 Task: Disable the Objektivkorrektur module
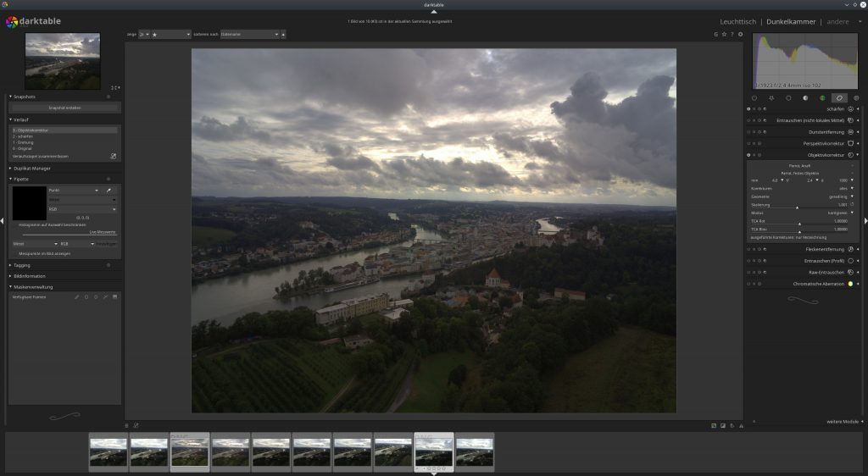tap(748, 155)
